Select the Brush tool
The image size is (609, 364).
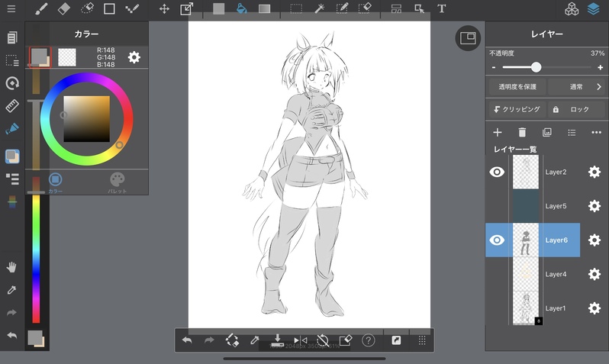click(41, 8)
